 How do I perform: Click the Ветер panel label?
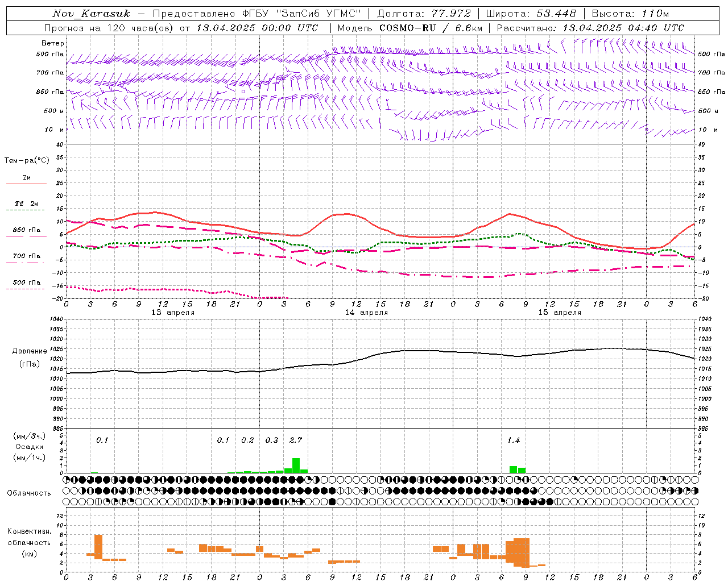click(x=53, y=43)
